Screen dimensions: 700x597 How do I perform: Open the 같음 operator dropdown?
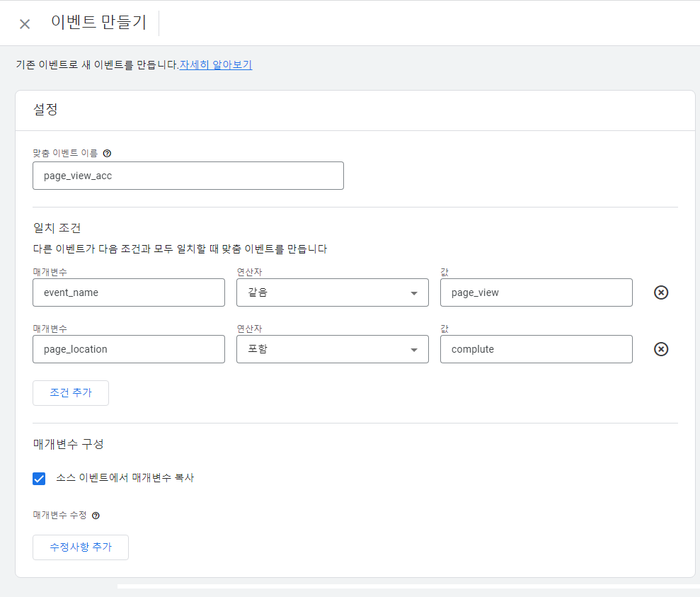click(x=332, y=292)
